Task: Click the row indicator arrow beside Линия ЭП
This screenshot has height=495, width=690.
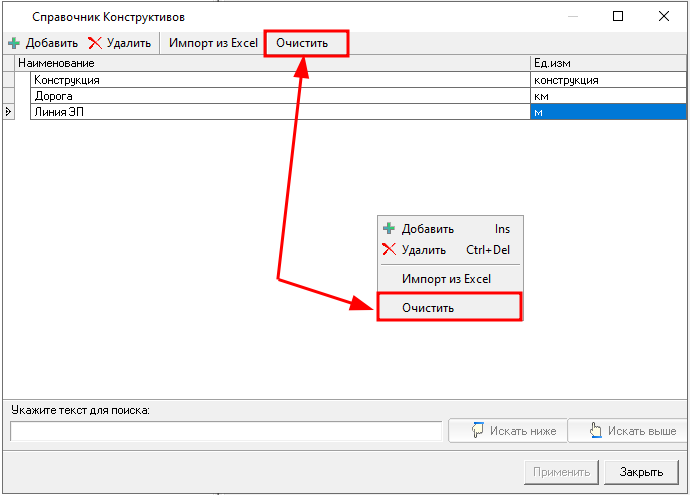Action: tap(9, 112)
